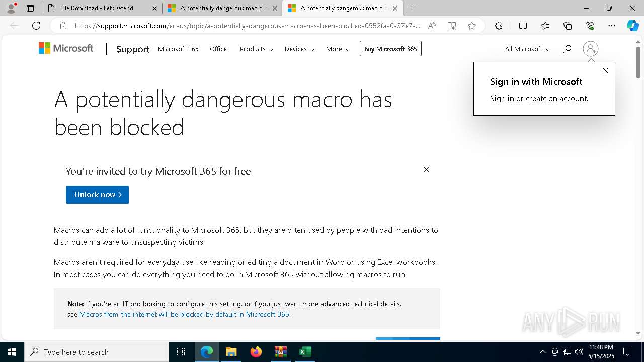Screen dimensions: 644x362
Task: Open Task View on taskbar
Action: click(x=181, y=352)
